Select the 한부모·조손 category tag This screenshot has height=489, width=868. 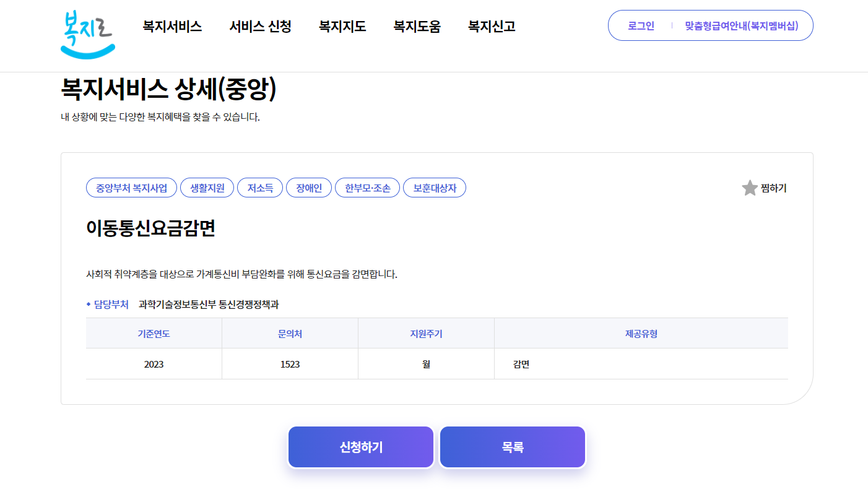[367, 188]
